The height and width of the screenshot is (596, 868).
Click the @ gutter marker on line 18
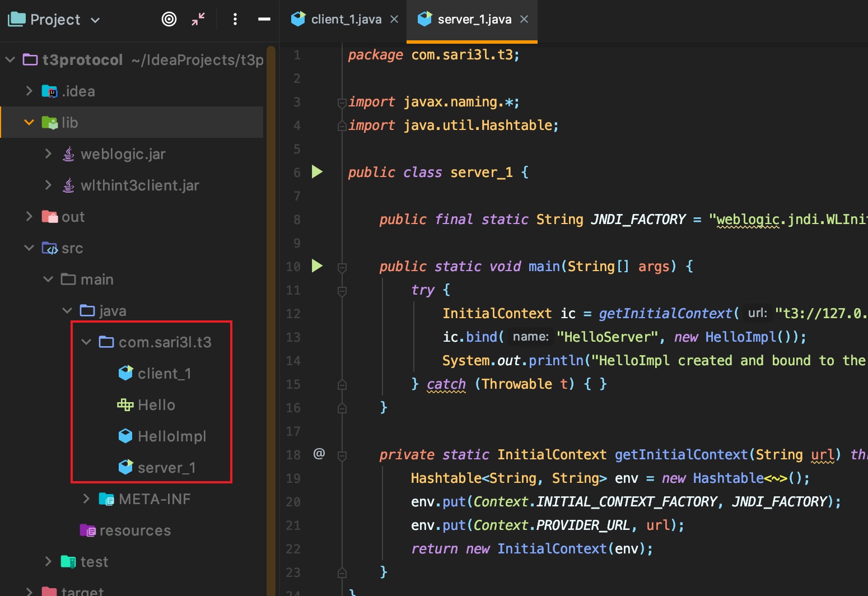coord(319,453)
